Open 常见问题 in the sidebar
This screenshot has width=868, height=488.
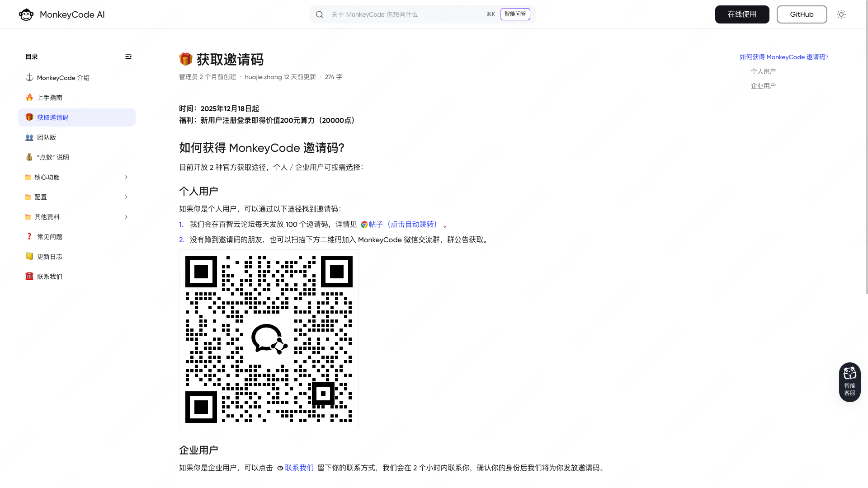click(x=77, y=237)
